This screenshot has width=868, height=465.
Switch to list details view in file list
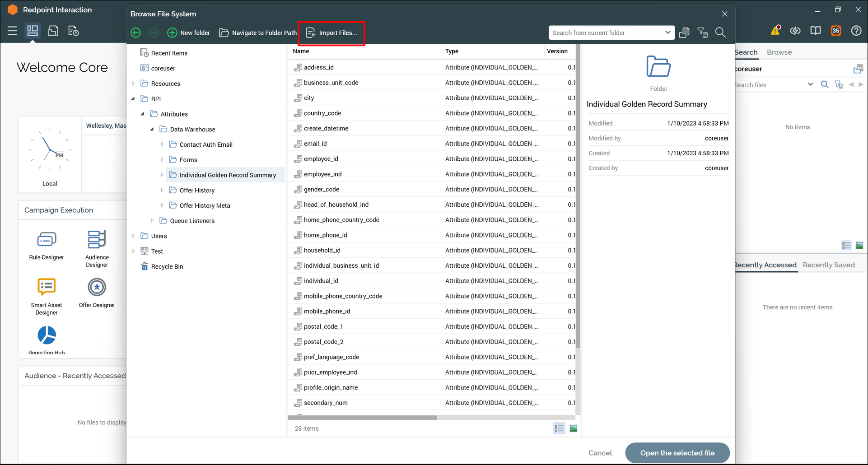[559, 428]
